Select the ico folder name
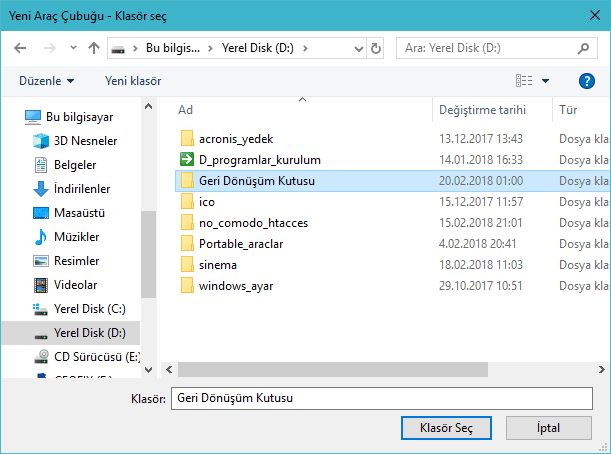 pos(207,202)
